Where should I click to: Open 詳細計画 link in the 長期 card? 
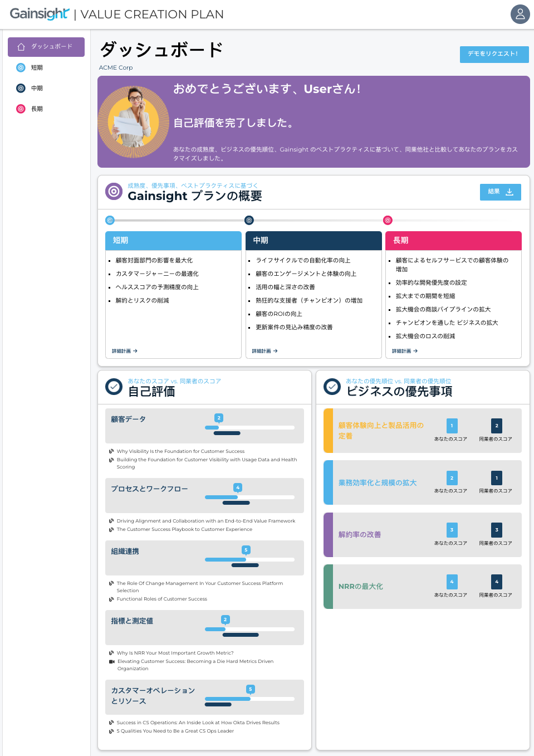pyautogui.click(x=405, y=351)
